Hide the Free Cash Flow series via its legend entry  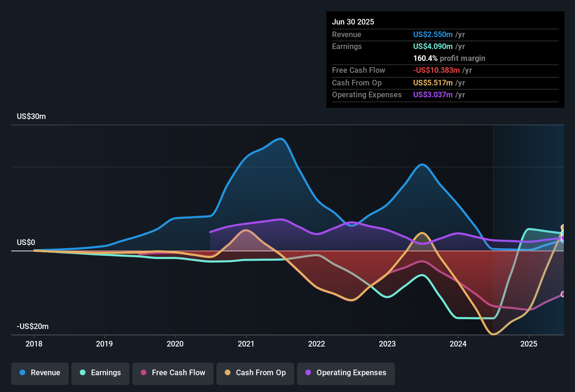[173, 373]
